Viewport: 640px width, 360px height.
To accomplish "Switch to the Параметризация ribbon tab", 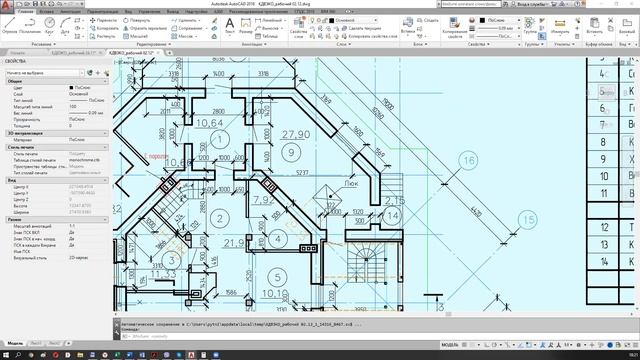I will pyautogui.click(x=102, y=12).
